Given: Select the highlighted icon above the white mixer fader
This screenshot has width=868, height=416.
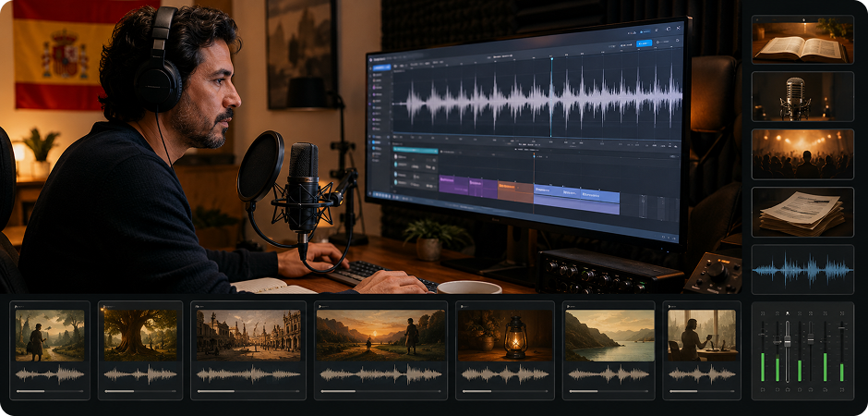Looking at the screenshot, I should tap(788, 313).
